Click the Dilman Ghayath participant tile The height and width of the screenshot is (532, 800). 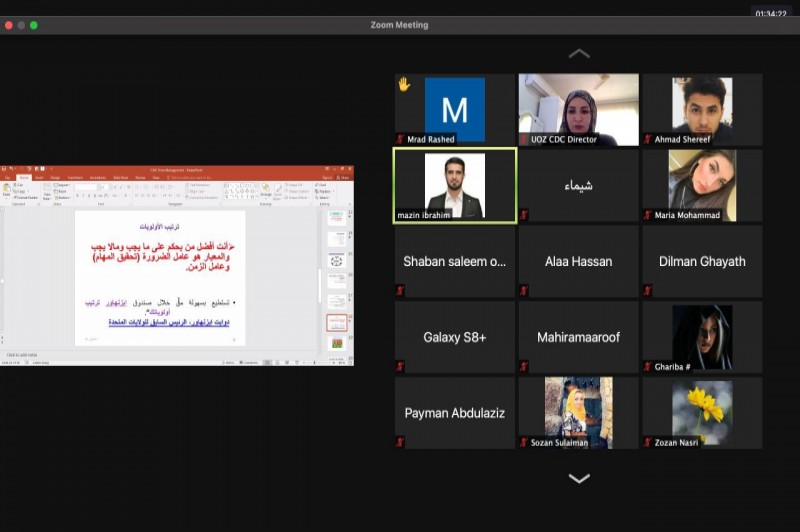point(702,261)
